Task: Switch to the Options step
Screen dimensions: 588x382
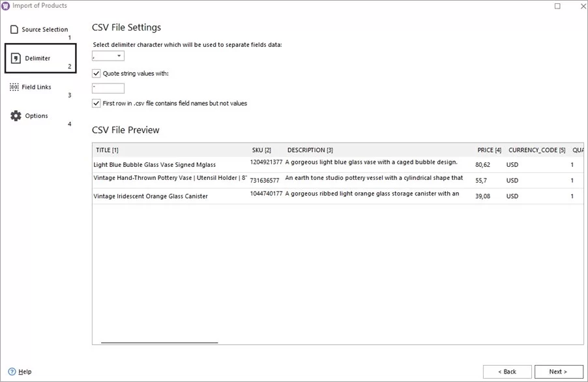Action: tap(36, 115)
